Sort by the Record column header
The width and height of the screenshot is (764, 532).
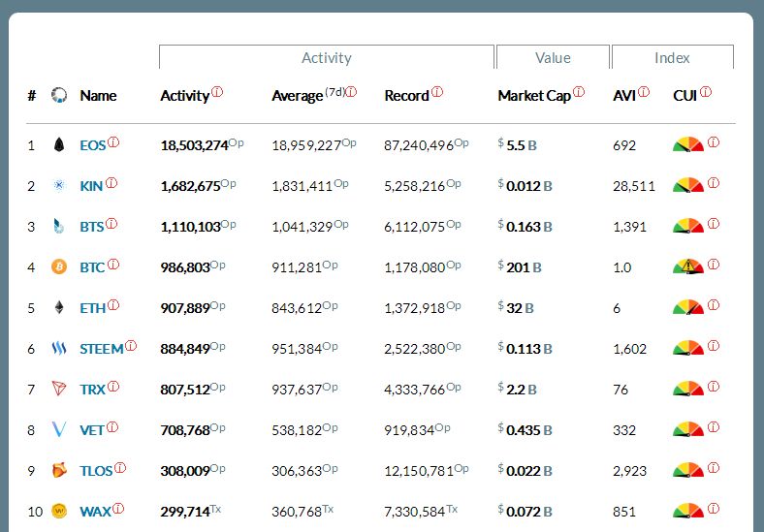pyautogui.click(x=406, y=96)
